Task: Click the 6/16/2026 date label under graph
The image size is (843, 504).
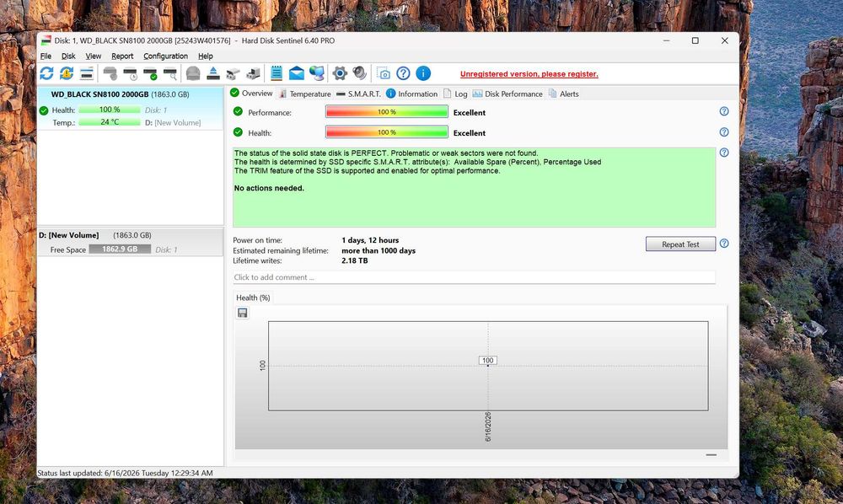Action: (488, 427)
